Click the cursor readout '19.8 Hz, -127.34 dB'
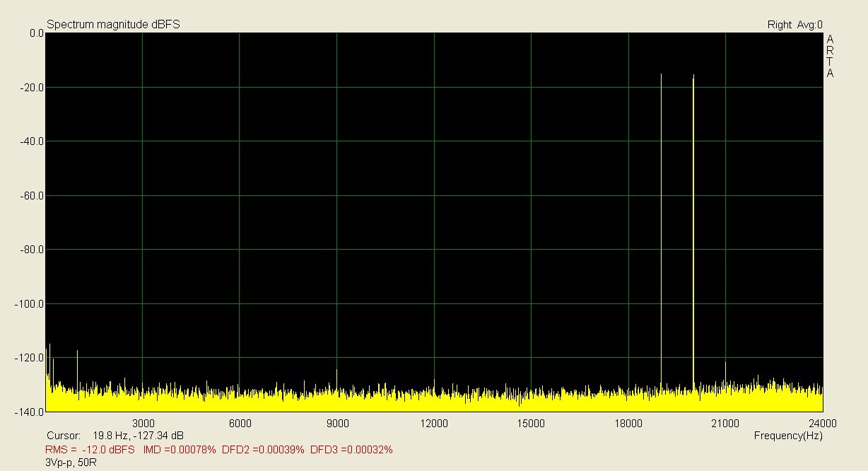This screenshot has width=868, height=471. 139,436
